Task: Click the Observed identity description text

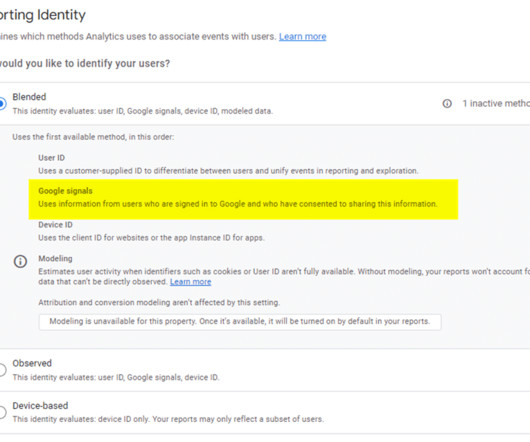Action: click(116, 377)
